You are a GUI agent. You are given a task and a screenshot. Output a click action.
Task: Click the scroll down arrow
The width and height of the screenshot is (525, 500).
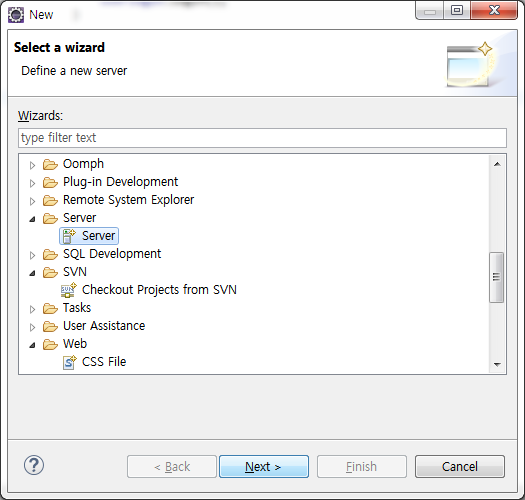(497, 364)
